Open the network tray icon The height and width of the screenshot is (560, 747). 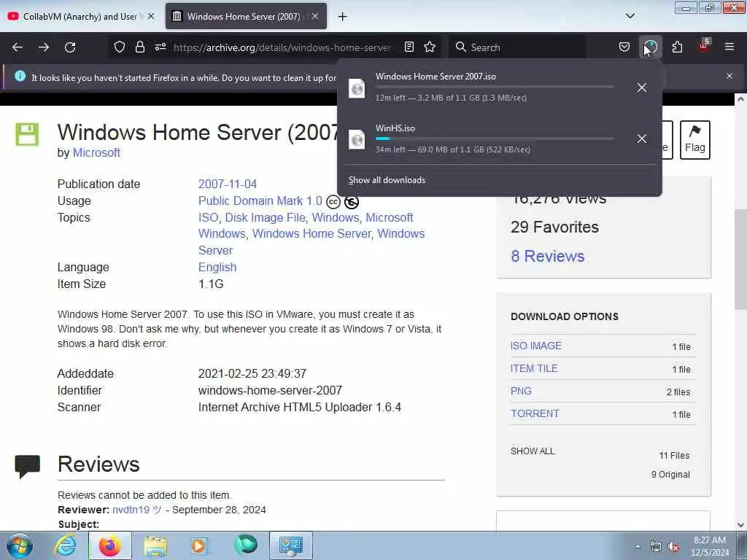[656, 547]
